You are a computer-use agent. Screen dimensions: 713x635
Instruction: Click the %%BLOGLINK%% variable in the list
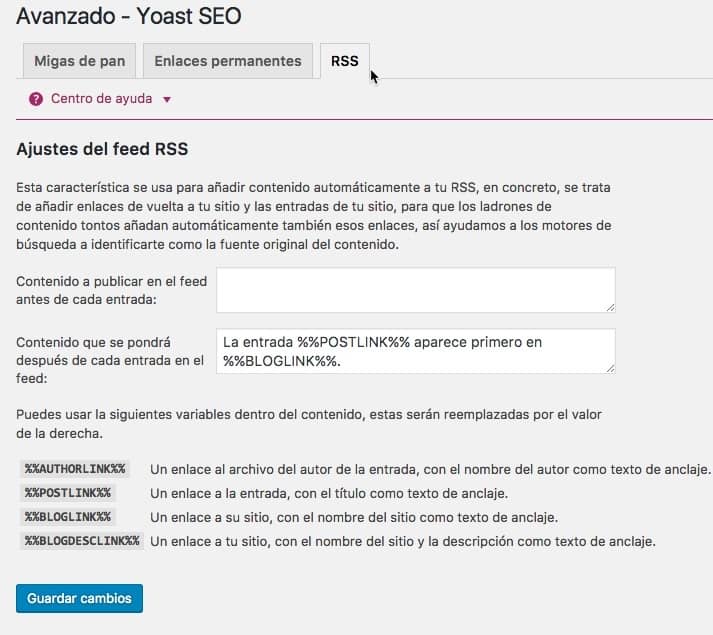pyautogui.click(x=68, y=517)
